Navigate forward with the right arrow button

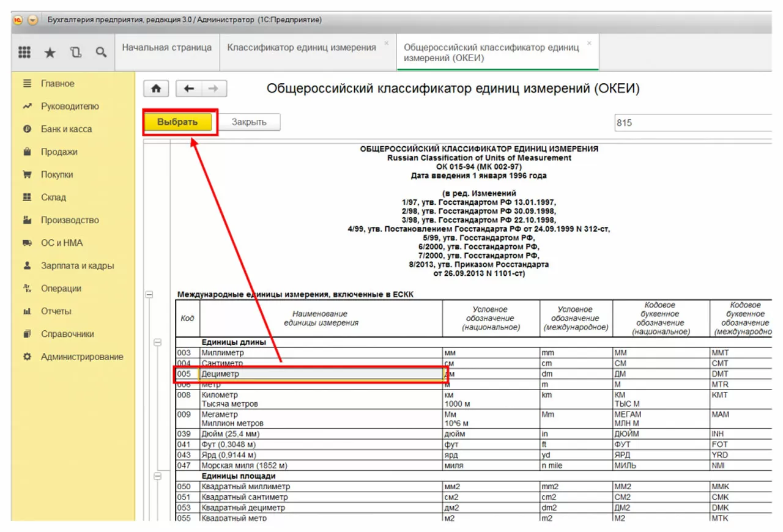pyautogui.click(x=213, y=89)
